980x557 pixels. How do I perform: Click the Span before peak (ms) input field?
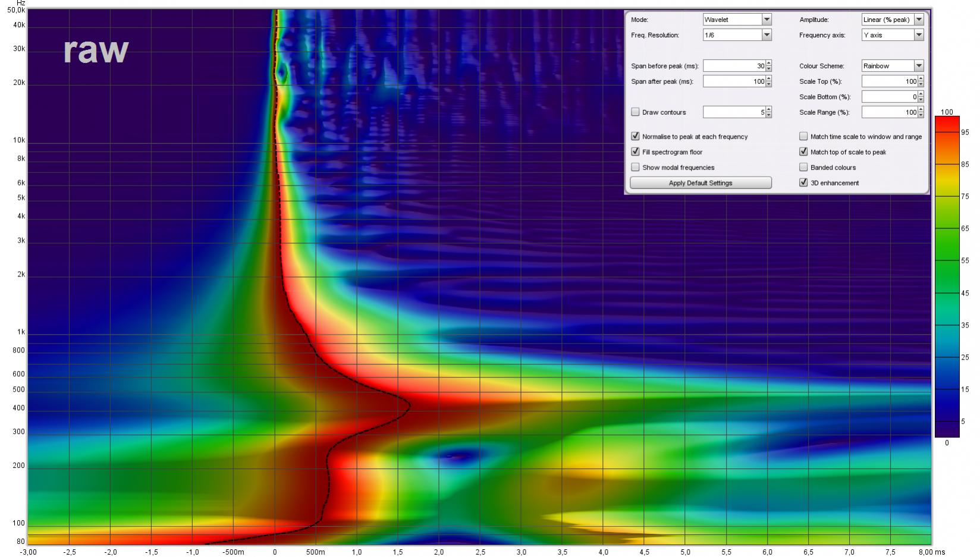pos(734,66)
